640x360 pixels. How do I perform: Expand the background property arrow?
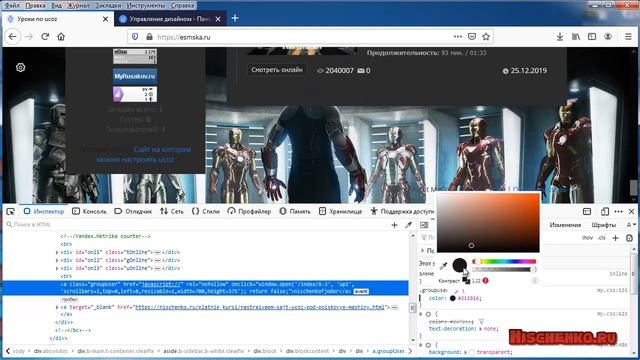pyautogui.click(x=465, y=352)
